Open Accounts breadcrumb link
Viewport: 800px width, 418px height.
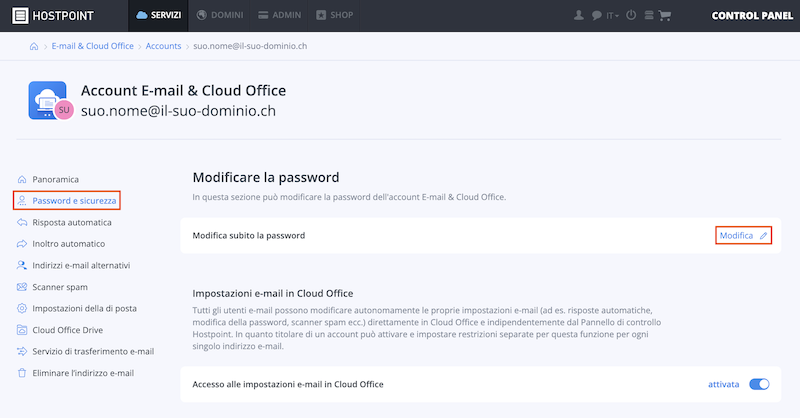(163, 46)
